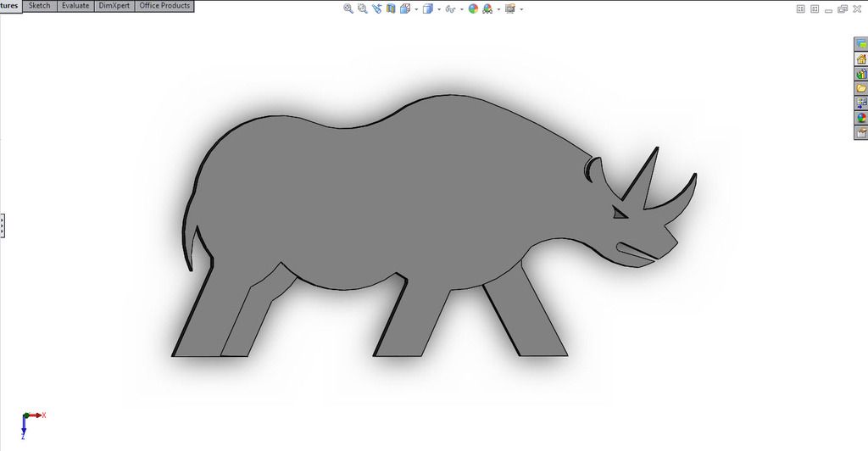
Task: Open Edit Appearance color ball icon
Action: tap(473, 8)
